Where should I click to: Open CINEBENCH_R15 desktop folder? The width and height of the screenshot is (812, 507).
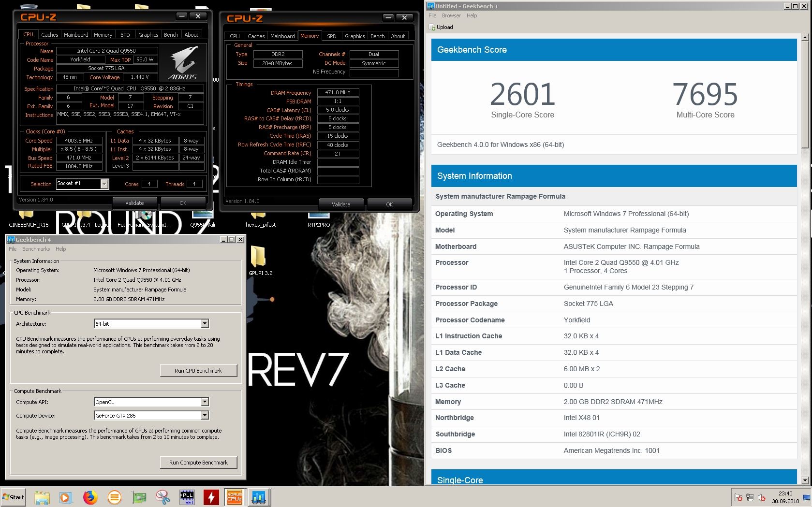tap(29, 220)
